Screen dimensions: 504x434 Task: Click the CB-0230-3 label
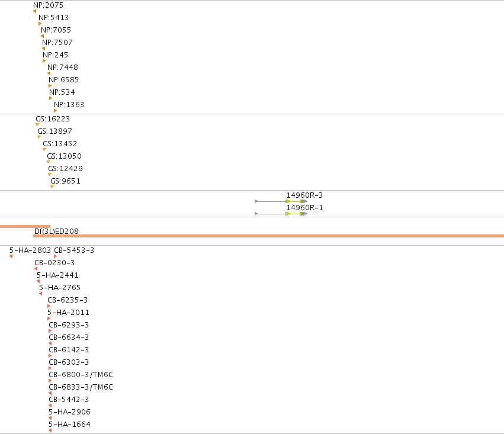(x=54, y=263)
